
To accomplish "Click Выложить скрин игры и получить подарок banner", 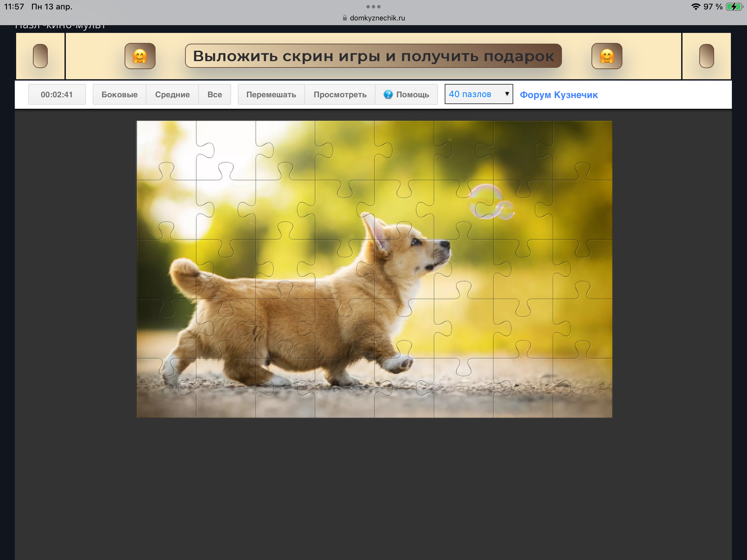I will click(x=373, y=56).
